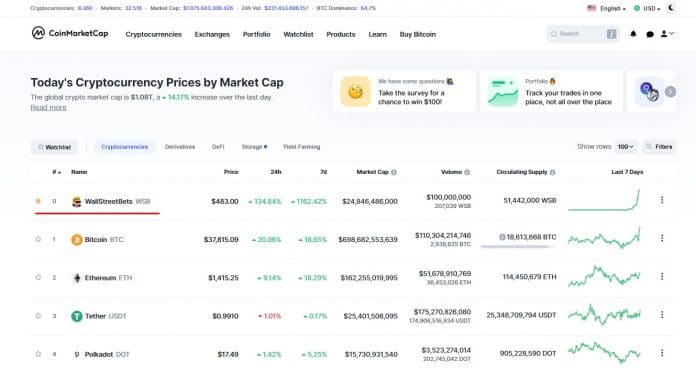This screenshot has height=373, width=696.
Task: Toggle Ethereum watchlist star
Action: (x=38, y=277)
